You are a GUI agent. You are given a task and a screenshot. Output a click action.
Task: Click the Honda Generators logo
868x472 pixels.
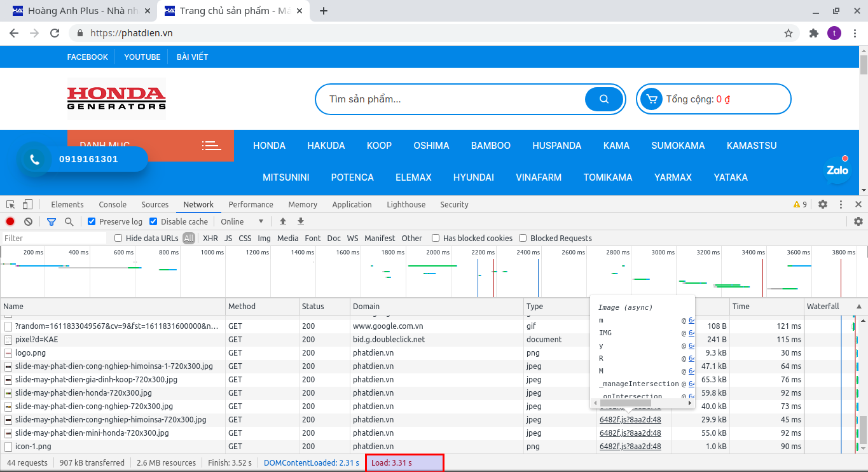[x=116, y=99]
